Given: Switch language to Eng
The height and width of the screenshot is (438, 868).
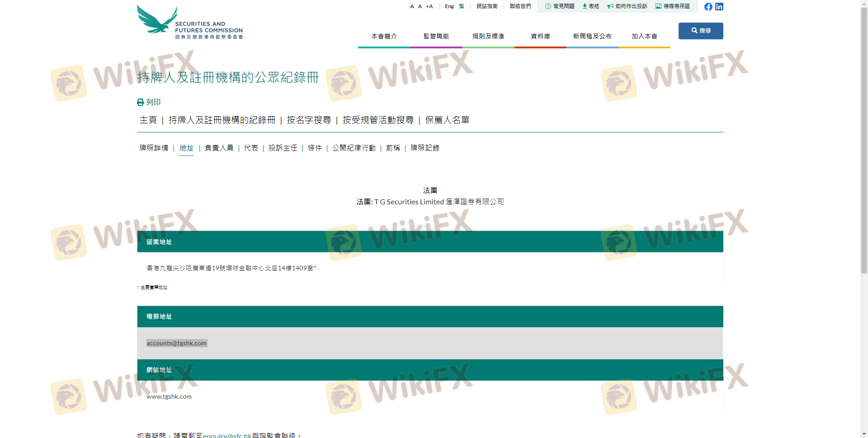Looking at the screenshot, I should pyautogui.click(x=449, y=6).
